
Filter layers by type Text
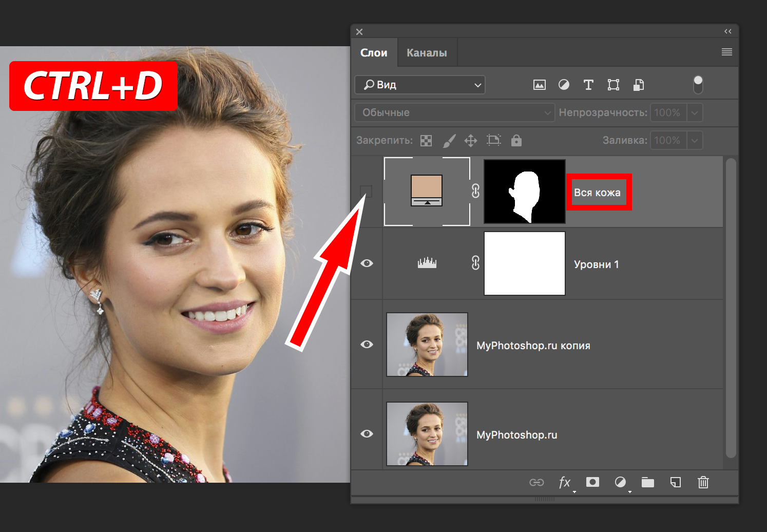[x=588, y=85]
